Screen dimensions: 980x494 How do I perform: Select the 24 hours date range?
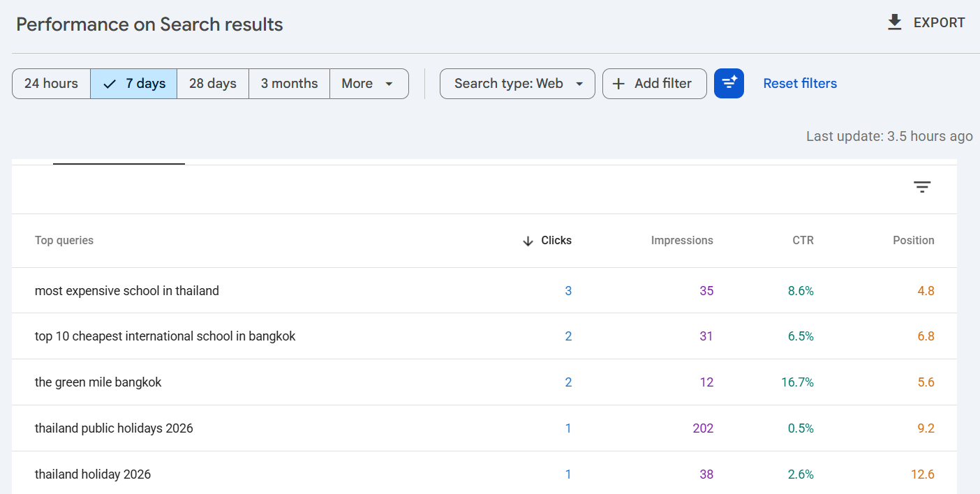pos(51,84)
